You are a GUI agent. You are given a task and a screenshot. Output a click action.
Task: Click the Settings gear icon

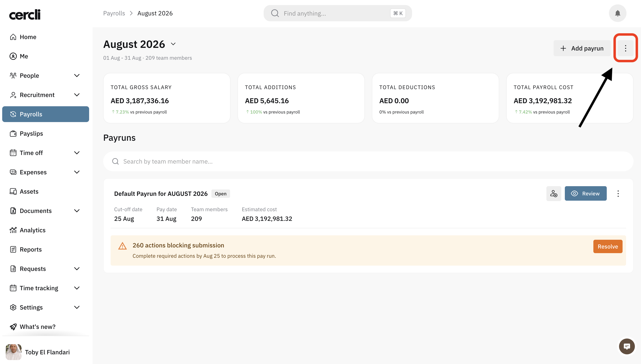[x=13, y=308]
